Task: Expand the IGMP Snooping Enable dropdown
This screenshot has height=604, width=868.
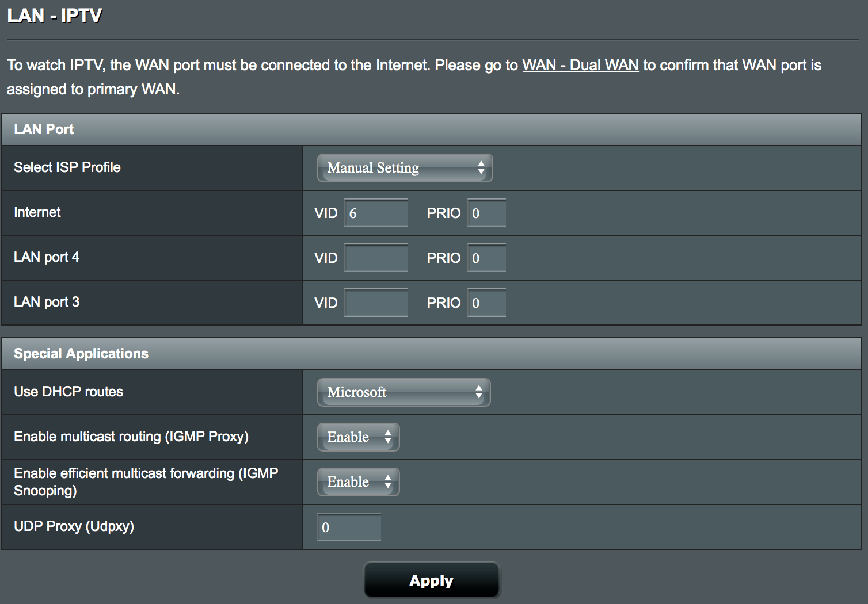Action: (x=358, y=482)
